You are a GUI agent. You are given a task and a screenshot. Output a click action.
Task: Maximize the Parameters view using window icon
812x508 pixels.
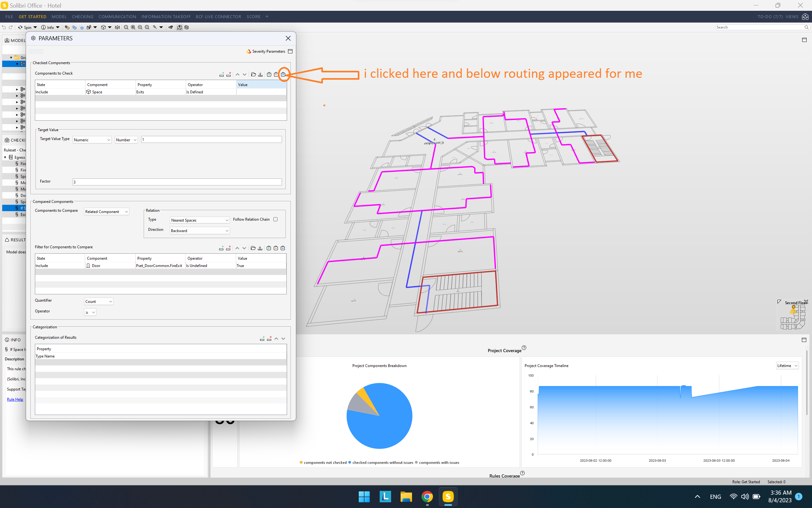pos(291,51)
